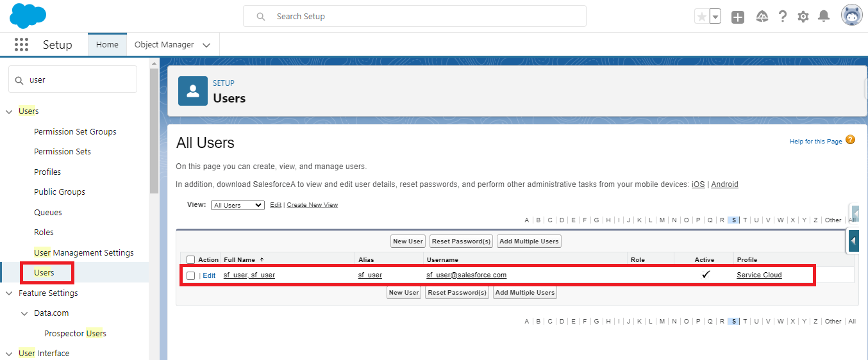
Task: Open Global Actions plus icon
Action: (738, 17)
